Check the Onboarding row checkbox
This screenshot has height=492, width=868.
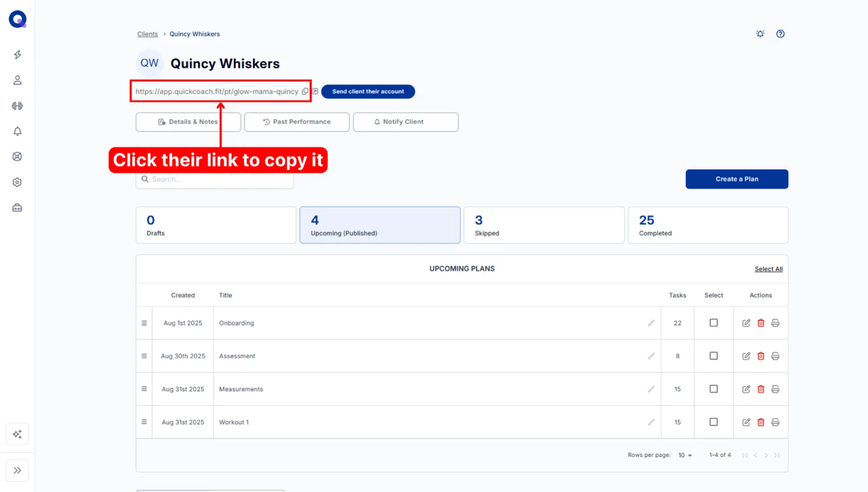[x=713, y=323]
